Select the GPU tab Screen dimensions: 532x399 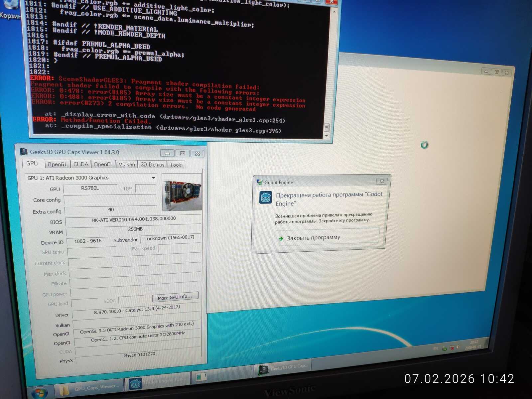32,164
